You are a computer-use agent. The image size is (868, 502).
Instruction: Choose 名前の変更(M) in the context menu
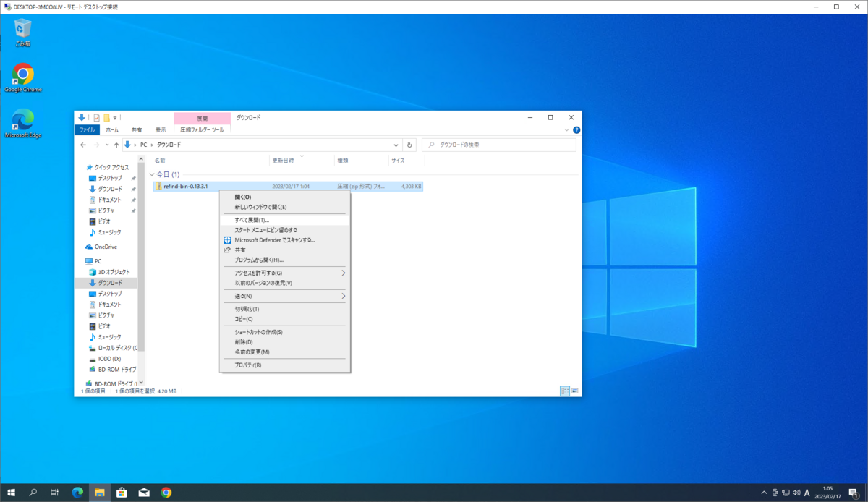[285, 352]
